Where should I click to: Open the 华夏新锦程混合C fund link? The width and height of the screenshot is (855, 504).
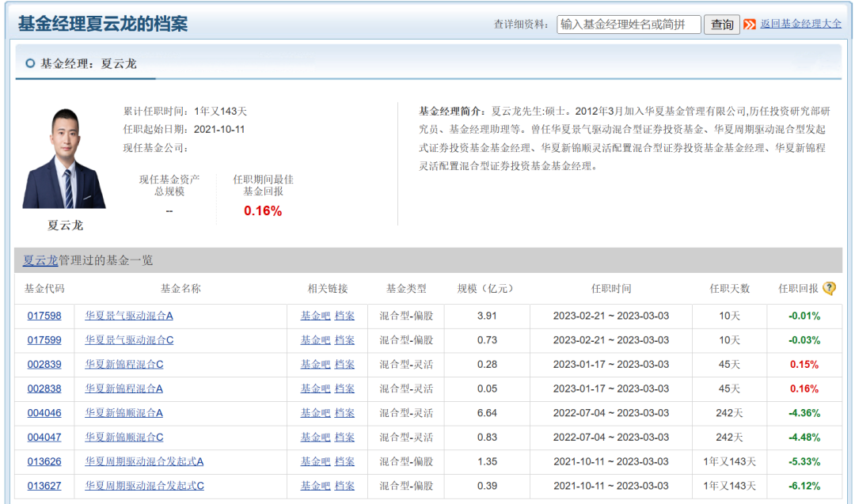[x=123, y=364]
